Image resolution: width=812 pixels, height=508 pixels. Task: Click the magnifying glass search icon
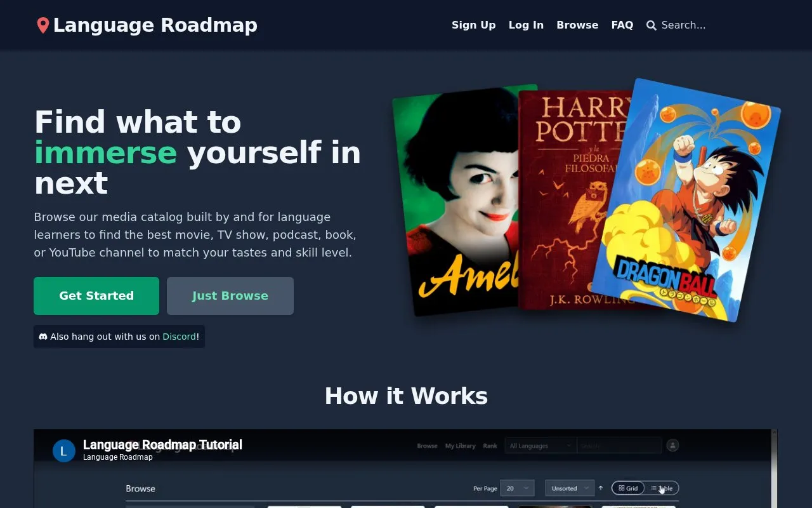pos(652,25)
